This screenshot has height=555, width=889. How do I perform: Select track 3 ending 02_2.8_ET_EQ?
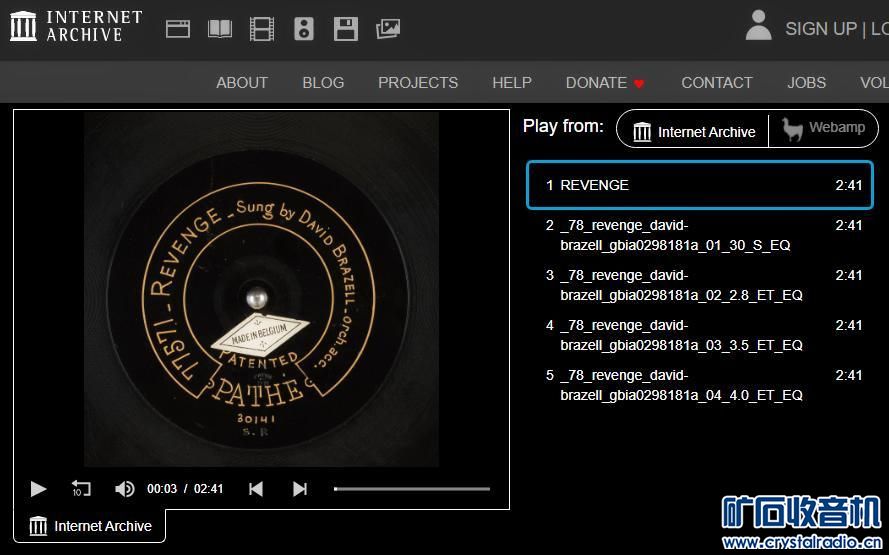pyautogui.click(x=700, y=285)
